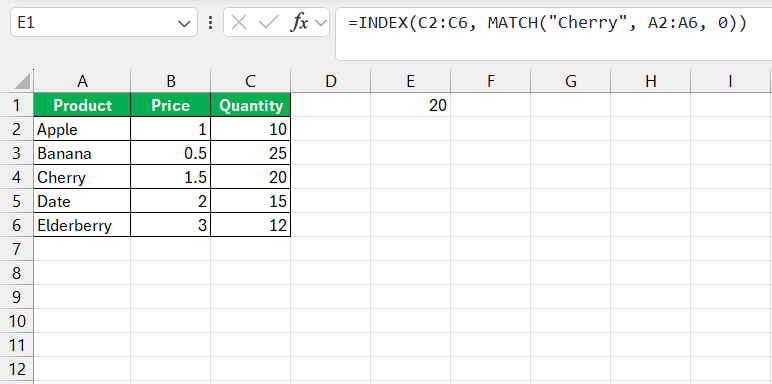
Task: Select the Apple cell
Action: click(x=82, y=129)
